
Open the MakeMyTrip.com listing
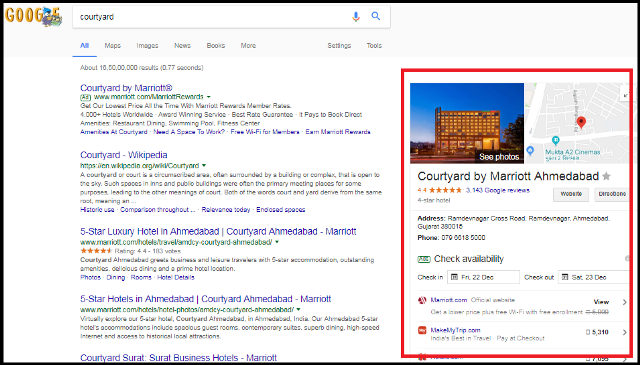point(456,330)
